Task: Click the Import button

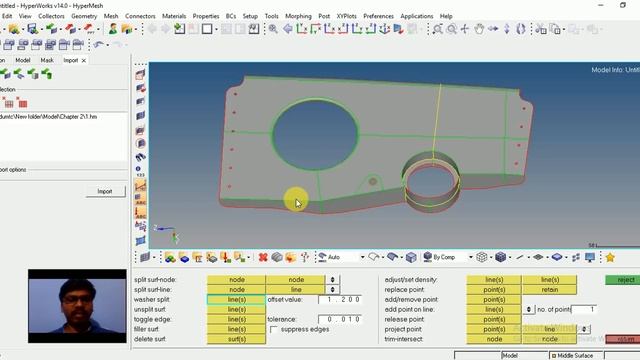Action: point(105,191)
